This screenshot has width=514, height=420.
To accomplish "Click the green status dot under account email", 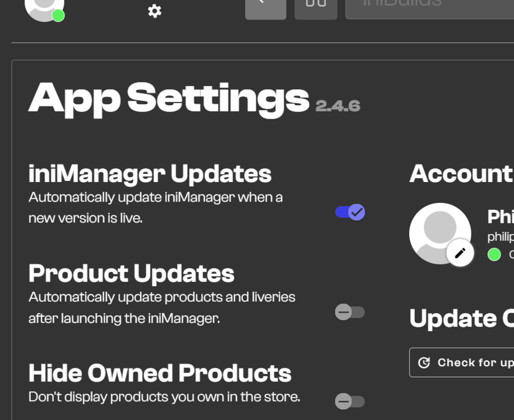I will point(494,255).
